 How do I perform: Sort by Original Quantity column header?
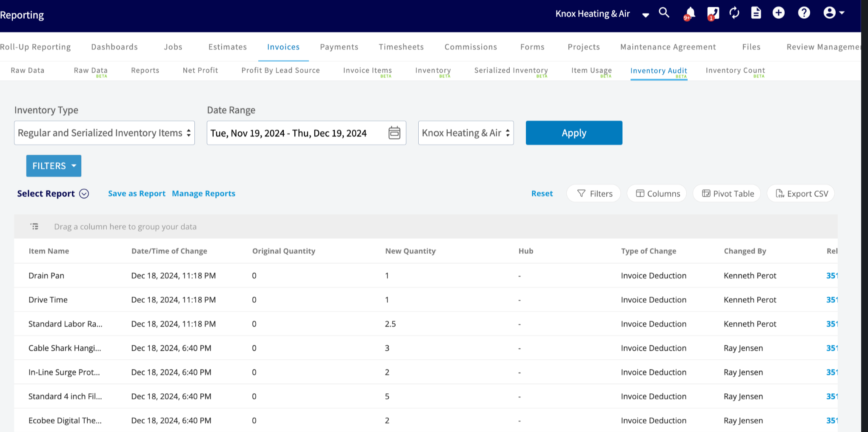click(x=284, y=251)
